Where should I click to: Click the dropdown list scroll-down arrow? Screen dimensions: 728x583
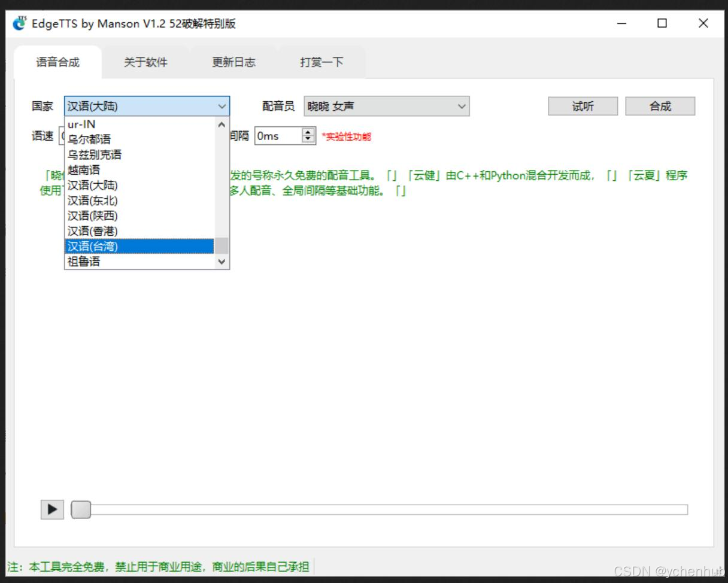222,262
